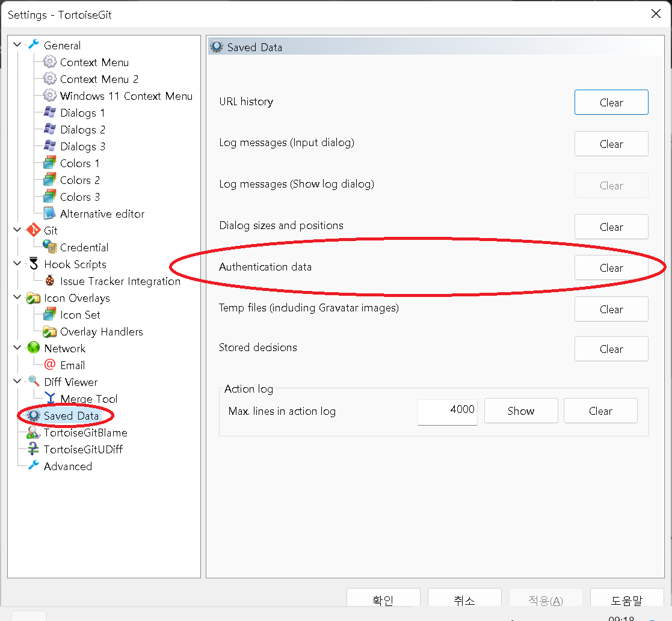
Task: Click the Context Menu gear icon
Action: (50, 62)
